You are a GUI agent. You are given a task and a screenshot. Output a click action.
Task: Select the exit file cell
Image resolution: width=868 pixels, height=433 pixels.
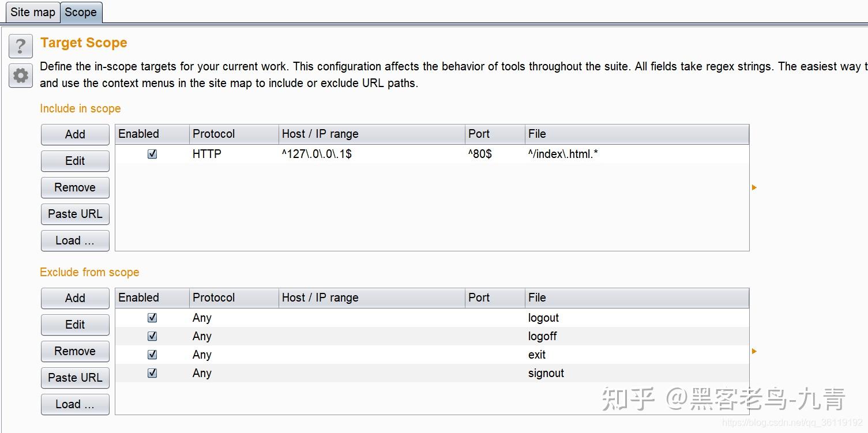tap(637, 355)
